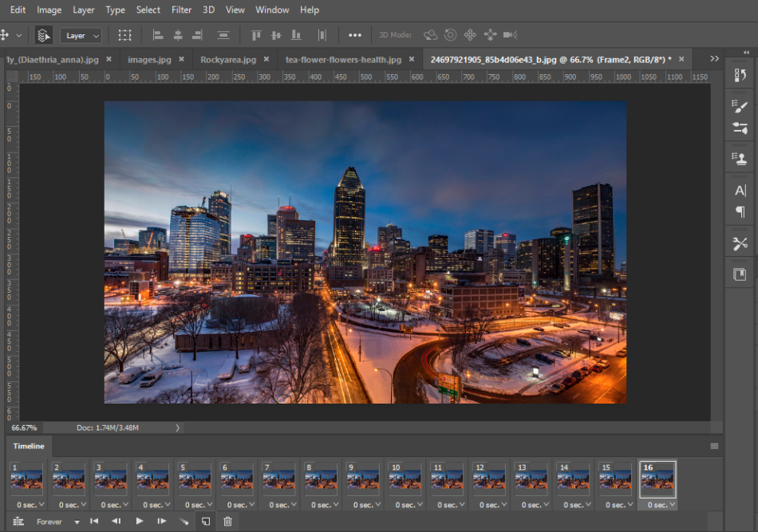
Task: Toggle Auto-Select layer icon in options bar
Action: [44, 35]
